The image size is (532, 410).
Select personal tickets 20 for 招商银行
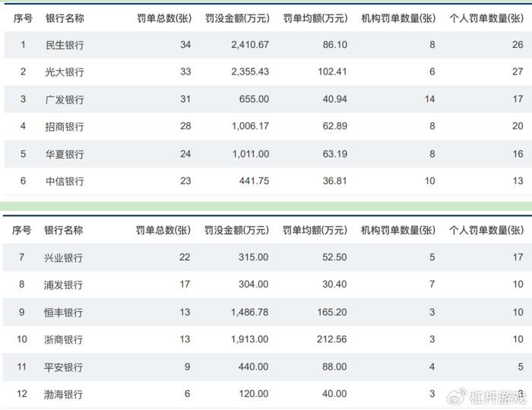pos(518,126)
